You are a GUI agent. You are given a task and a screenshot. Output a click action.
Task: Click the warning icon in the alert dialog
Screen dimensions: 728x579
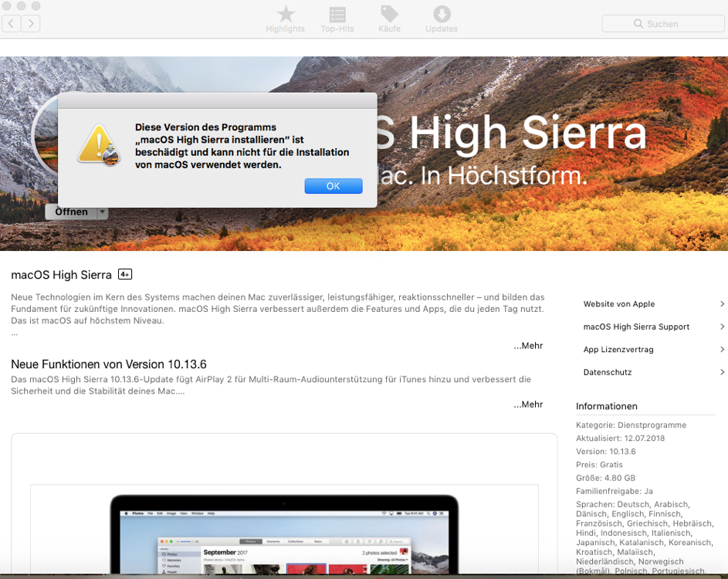(x=99, y=145)
